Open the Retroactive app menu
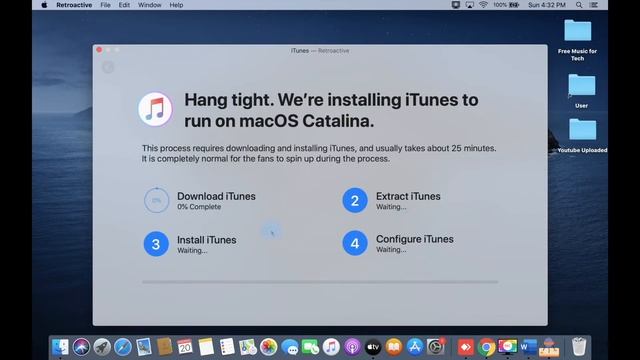Viewport: 640px width, 360px height. 74,5
